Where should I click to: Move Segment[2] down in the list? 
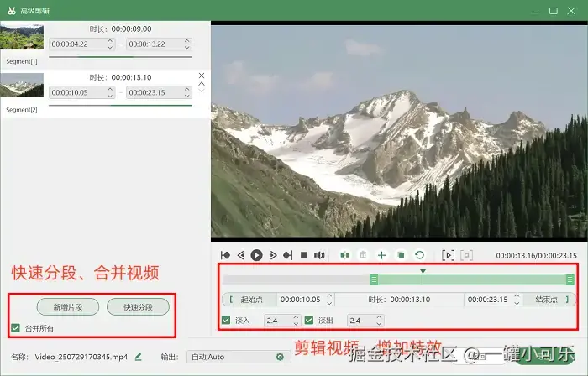pos(202,91)
